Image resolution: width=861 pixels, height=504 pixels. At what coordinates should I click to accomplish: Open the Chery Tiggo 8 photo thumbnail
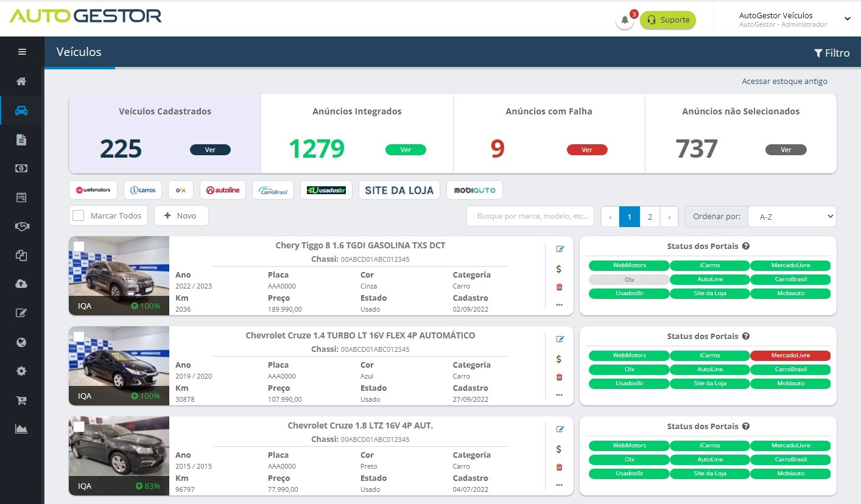[x=119, y=276]
